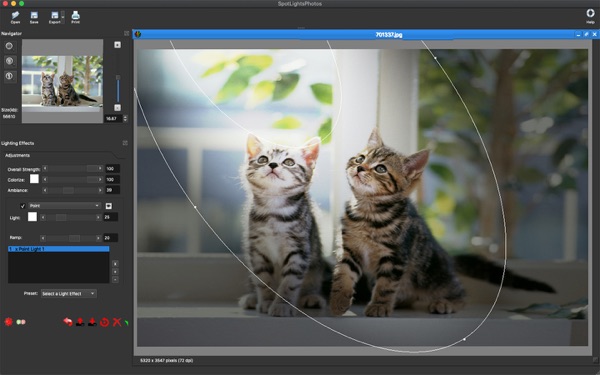Click the Navigator thumbnail of kittens
Screen dimensions: 600x375
point(62,81)
